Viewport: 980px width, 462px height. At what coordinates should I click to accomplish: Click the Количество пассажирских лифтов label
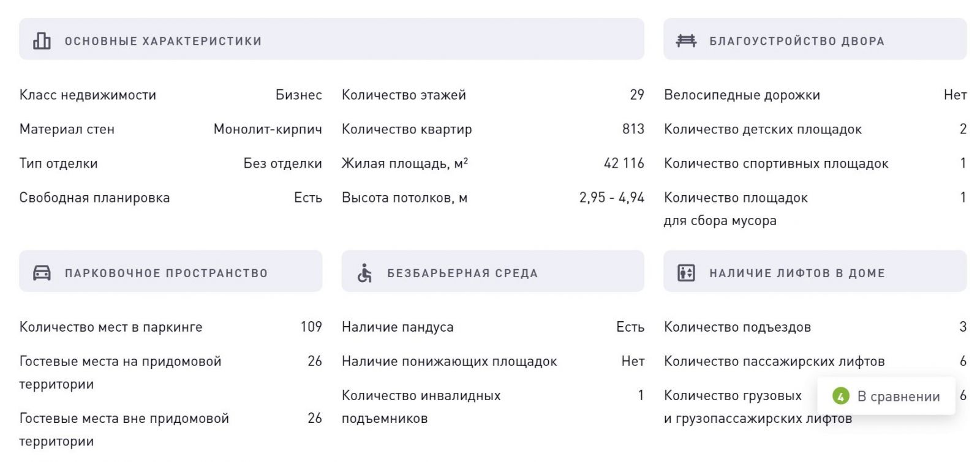click(774, 361)
